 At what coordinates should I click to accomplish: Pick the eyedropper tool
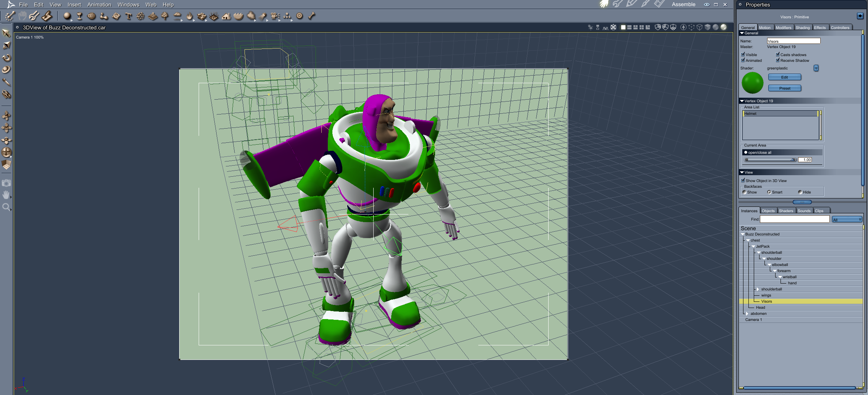tap(6, 82)
